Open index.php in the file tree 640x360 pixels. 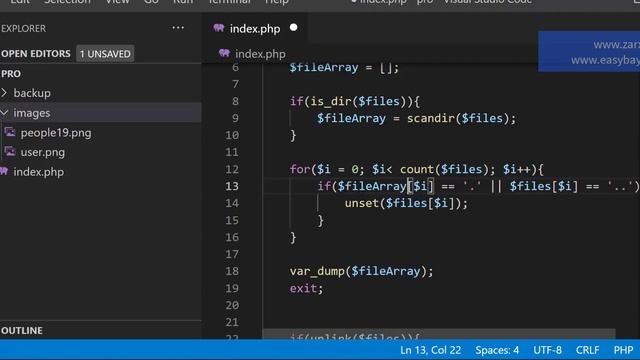38,172
